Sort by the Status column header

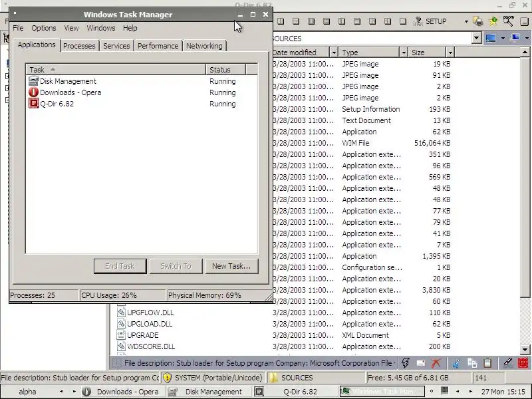[x=225, y=70]
